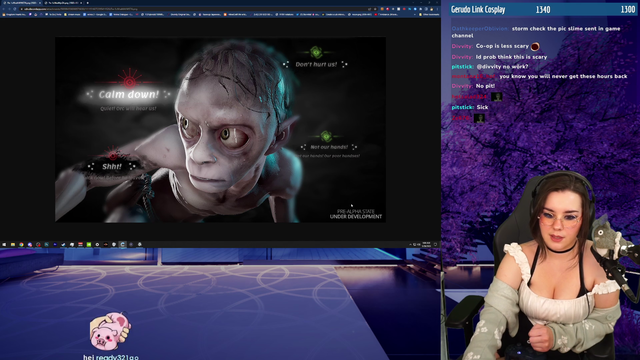
Task: Launch Google Chrome from the taskbar
Action: coord(21,244)
